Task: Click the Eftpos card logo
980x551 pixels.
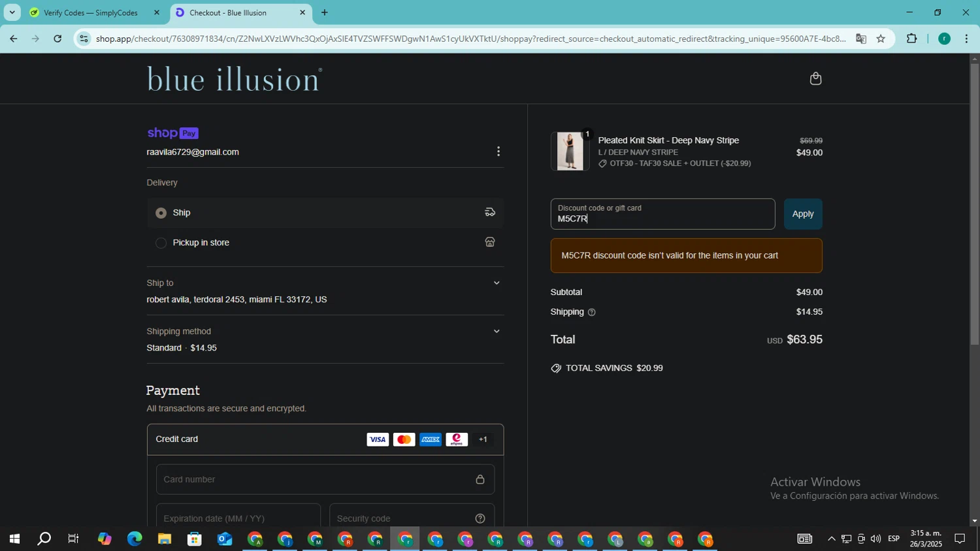Action: (457, 439)
